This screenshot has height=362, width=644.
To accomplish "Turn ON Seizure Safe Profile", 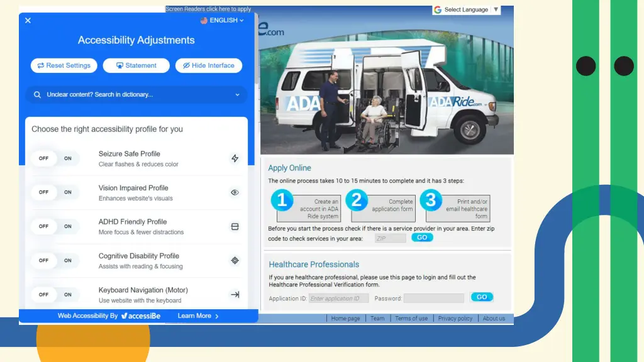I will point(68,158).
